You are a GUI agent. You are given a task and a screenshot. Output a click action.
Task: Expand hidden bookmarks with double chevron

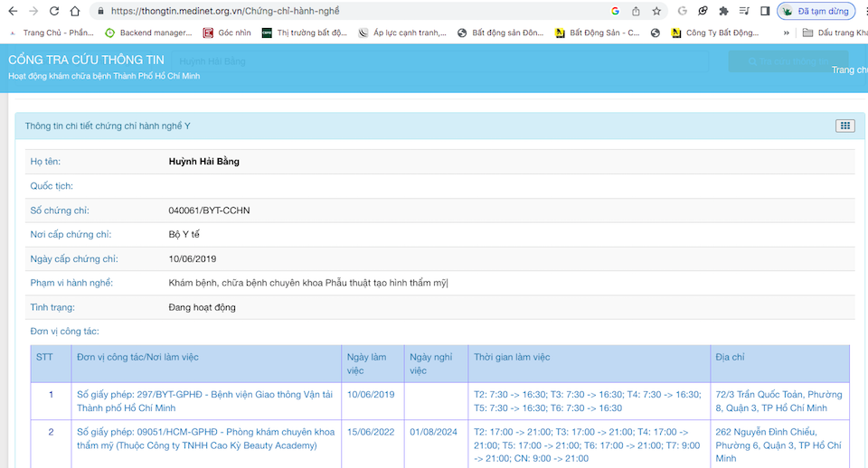point(785,33)
